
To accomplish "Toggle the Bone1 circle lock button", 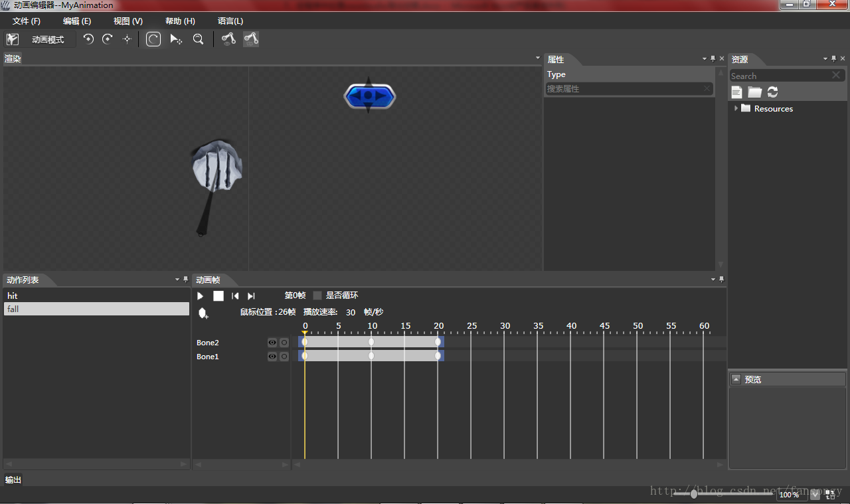I will [x=284, y=357].
